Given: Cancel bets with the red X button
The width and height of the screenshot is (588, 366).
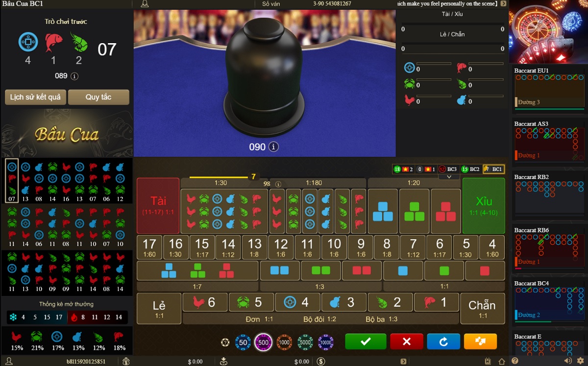Looking at the screenshot, I should pos(406,342).
